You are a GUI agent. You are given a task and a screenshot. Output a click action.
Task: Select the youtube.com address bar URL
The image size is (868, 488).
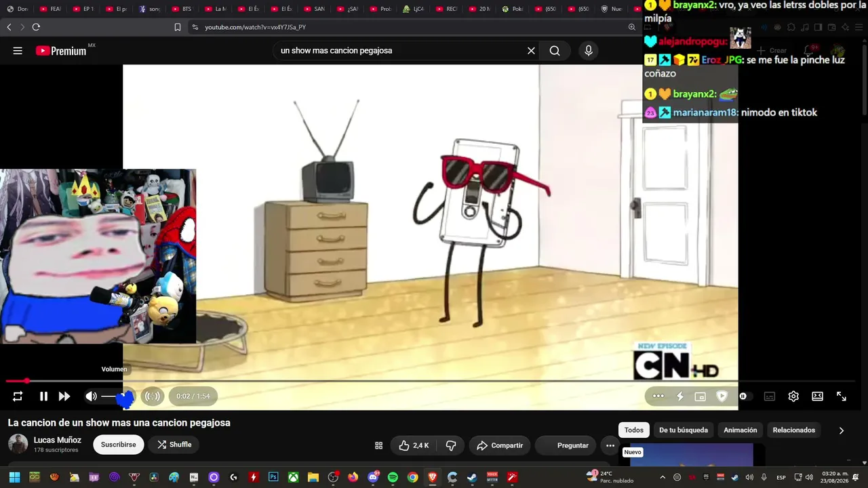pyautogui.click(x=256, y=27)
